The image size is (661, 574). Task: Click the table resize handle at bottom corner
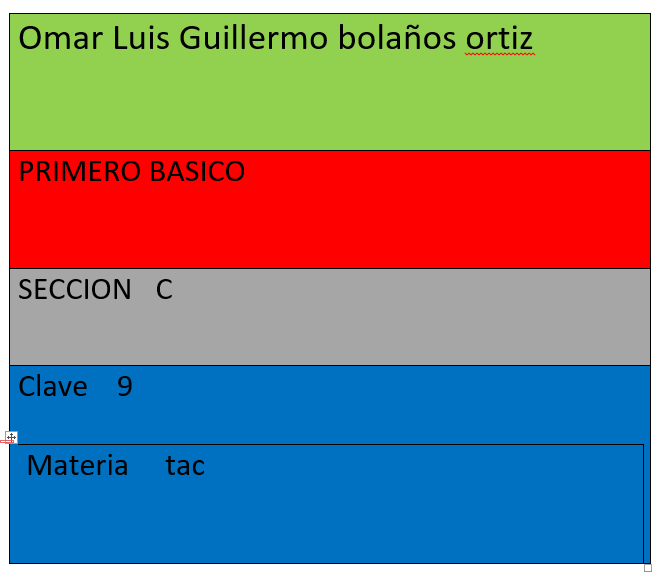point(648,568)
